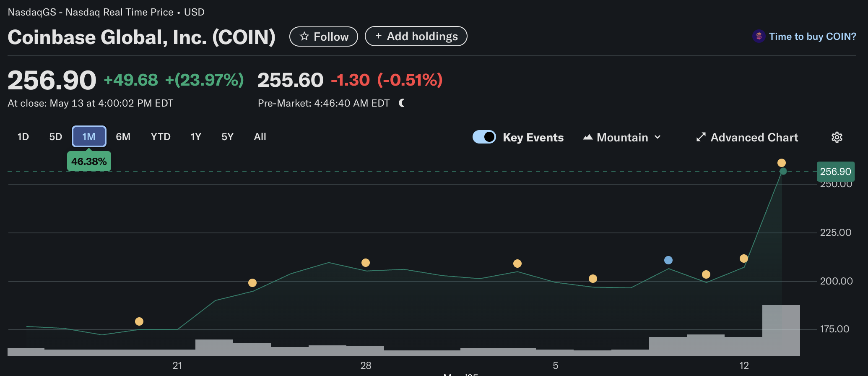The image size is (868, 376).
Task: Click the green current price dot on chart
Action: click(783, 171)
